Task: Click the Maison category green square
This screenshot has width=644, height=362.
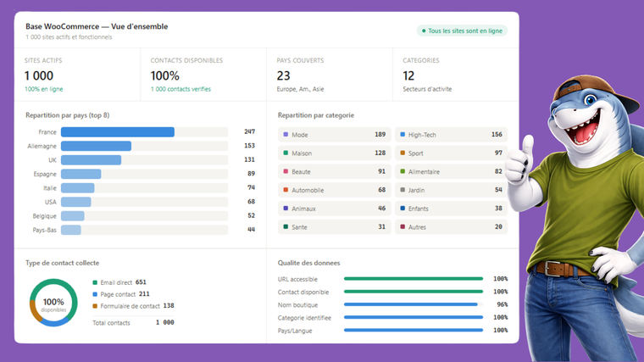Action: [x=286, y=153]
